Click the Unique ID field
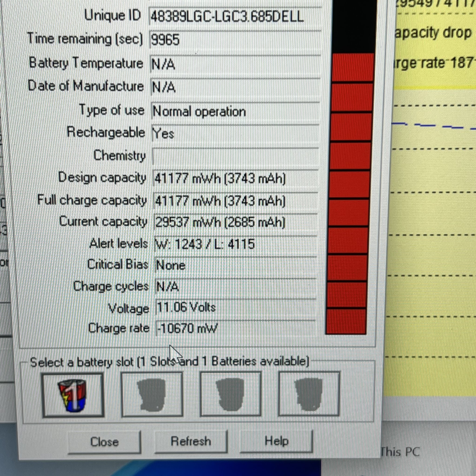Viewport: 476px width, 476px height. click(x=235, y=17)
